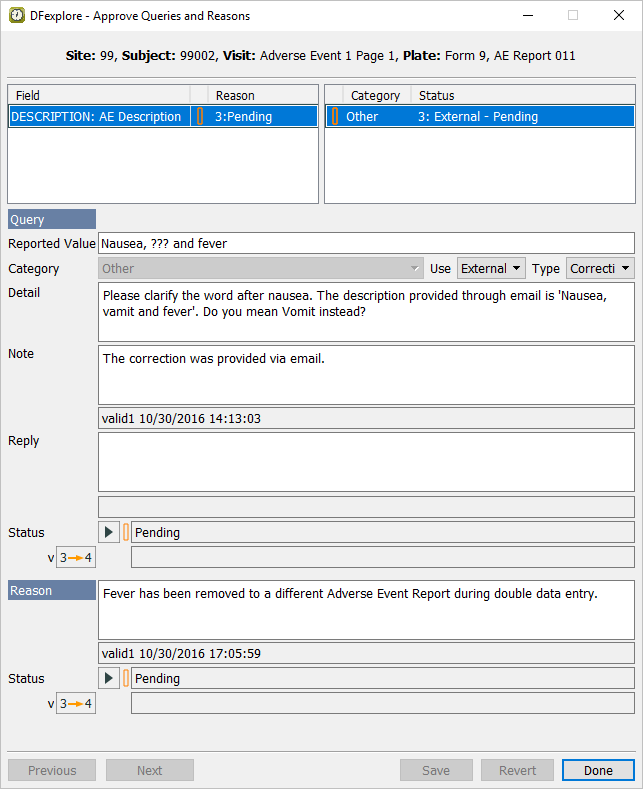Click the Query 3 to 4 version arrow indicator
Viewport: 643px width, 789px height.
[76, 557]
